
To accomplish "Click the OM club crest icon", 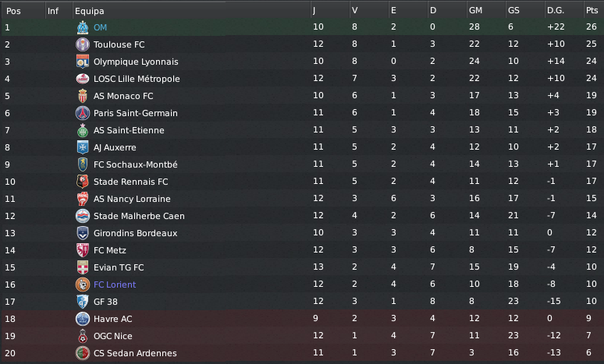I will coord(83,27).
